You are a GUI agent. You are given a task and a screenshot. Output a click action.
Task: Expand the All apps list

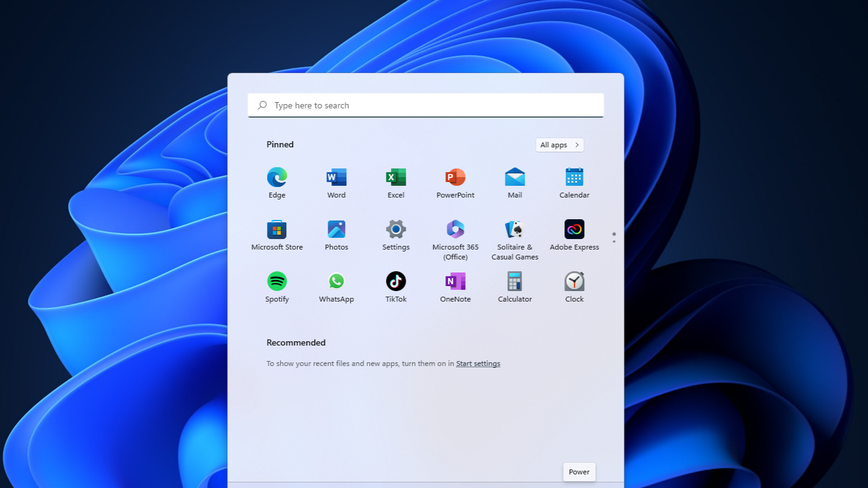pyautogui.click(x=559, y=145)
